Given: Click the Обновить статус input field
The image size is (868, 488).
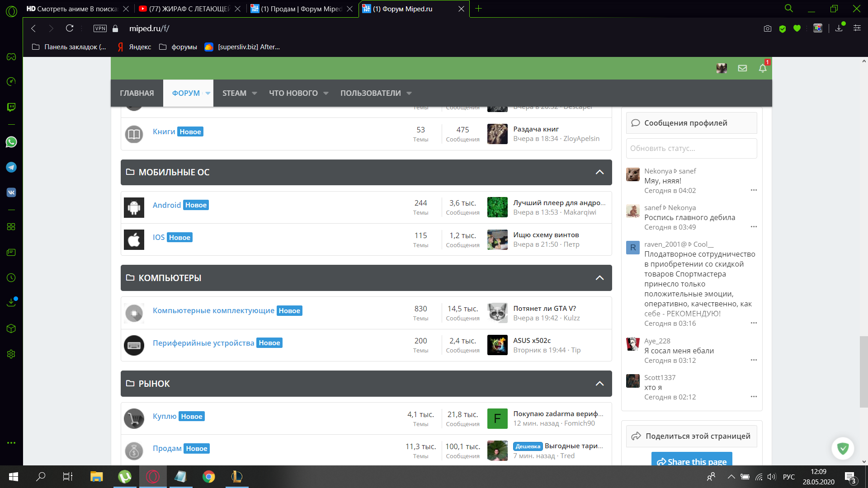Looking at the screenshot, I should (692, 148).
